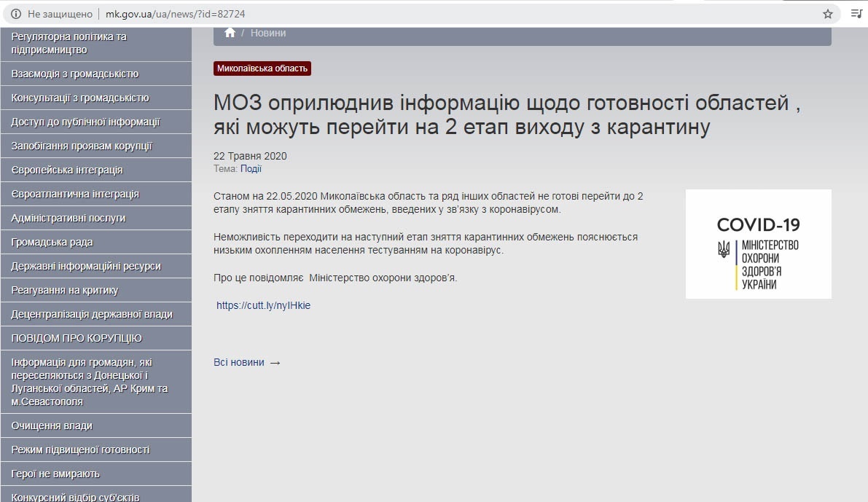The image size is (868, 502).
Task: Open Доступ до публічної інформації
Action: click(96, 122)
